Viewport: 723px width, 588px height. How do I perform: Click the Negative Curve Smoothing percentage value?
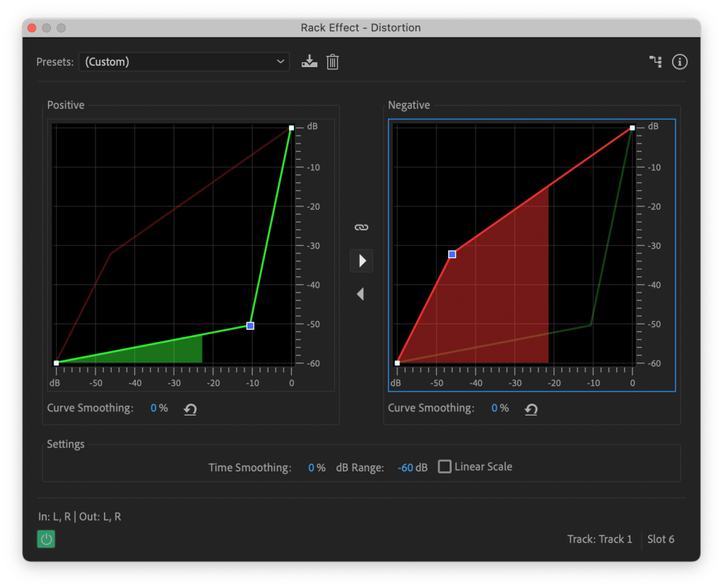495,408
